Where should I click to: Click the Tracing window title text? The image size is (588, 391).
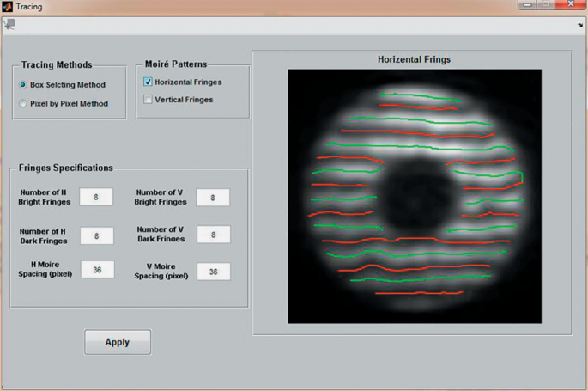click(29, 7)
